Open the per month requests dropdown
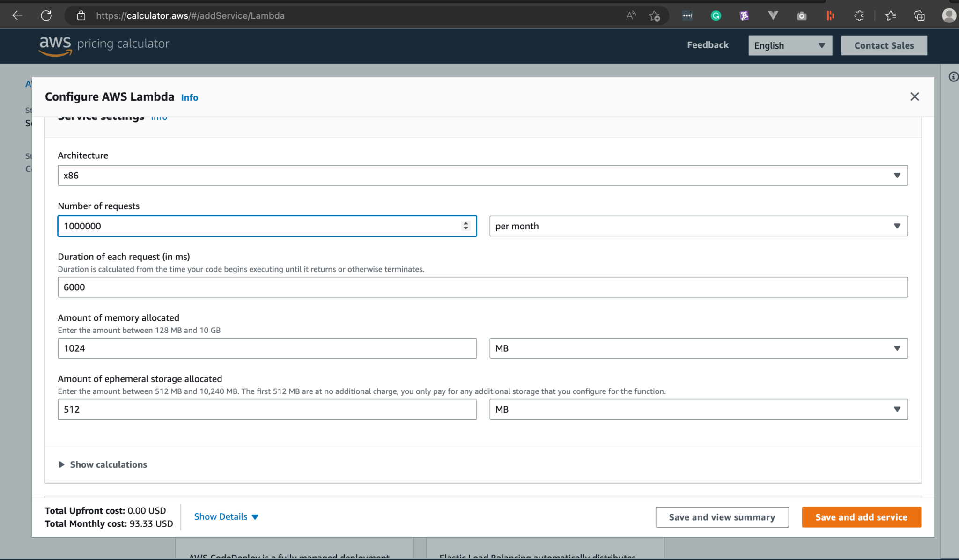Image resolution: width=959 pixels, height=560 pixels. point(698,226)
